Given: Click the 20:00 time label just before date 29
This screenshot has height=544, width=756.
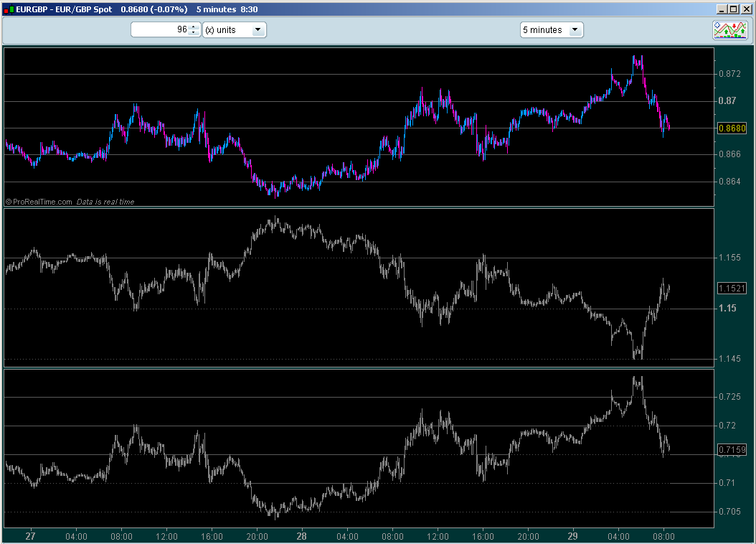Looking at the screenshot, I should [528, 537].
